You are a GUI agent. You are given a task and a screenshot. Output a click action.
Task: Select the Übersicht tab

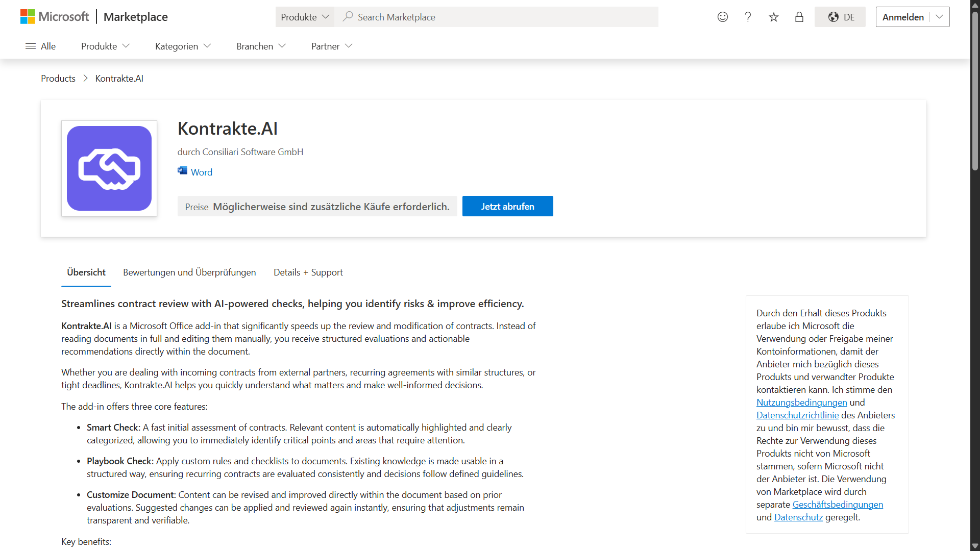tap(86, 272)
